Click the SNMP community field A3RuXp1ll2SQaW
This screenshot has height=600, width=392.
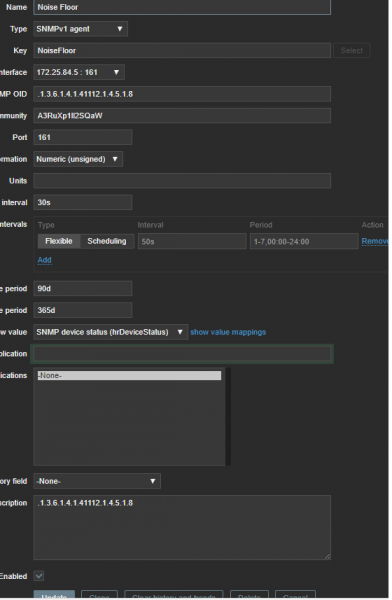(182, 116)
